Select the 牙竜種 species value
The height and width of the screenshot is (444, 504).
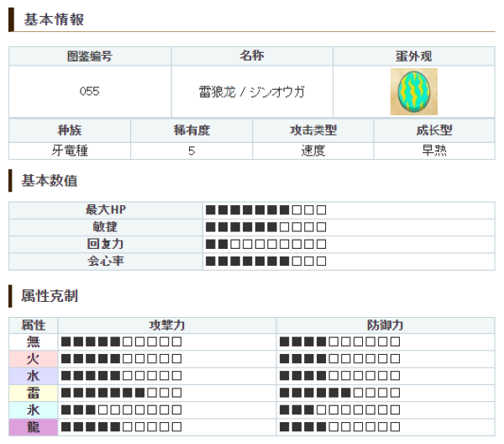(70, 151)
